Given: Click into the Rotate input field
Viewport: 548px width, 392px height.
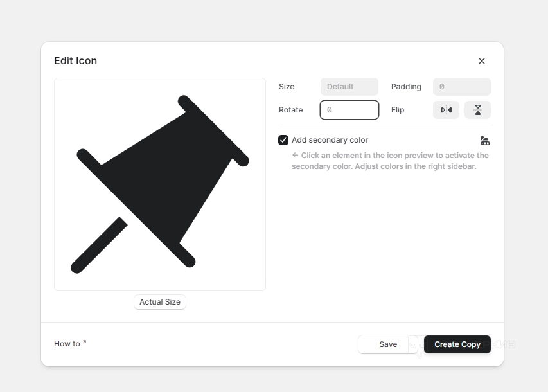Looking at the screenshot, I should [349, 110].
